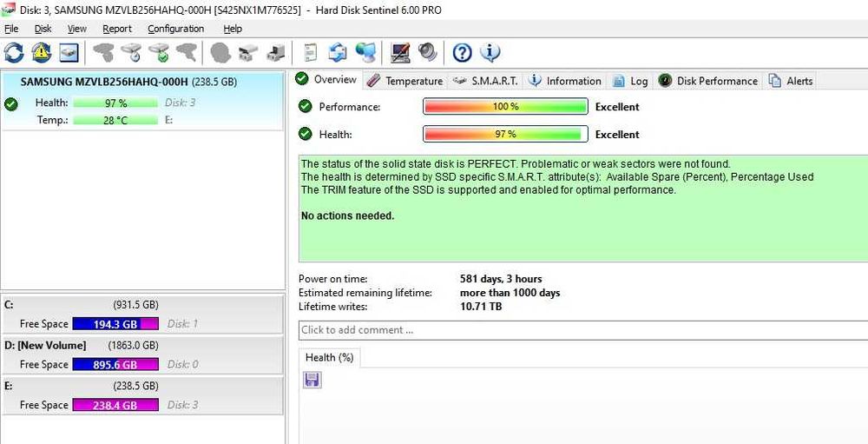Image resolution: width=868 pixels, height=444 pixels.
Task: Click the 'Click to add comment' field
Action: tap(583, 330)
